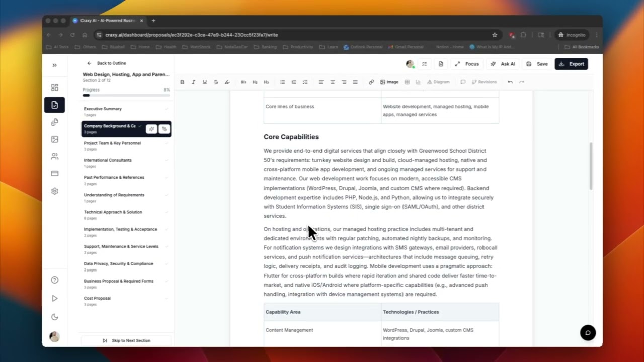Select International Consultants section

pyautogui.click(x=126, y=163)
